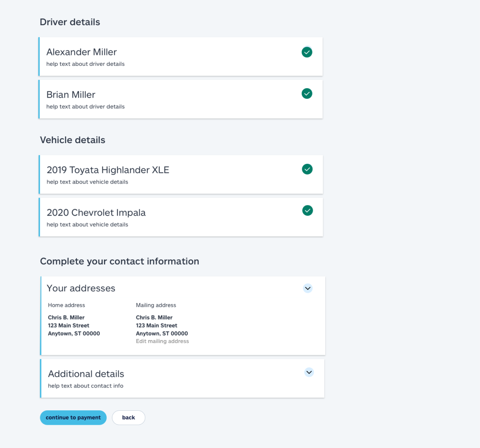The height and width of the screenshot is (448, 480).
Task: Click help text under Alexander Miller
Action: pos(85,64)
